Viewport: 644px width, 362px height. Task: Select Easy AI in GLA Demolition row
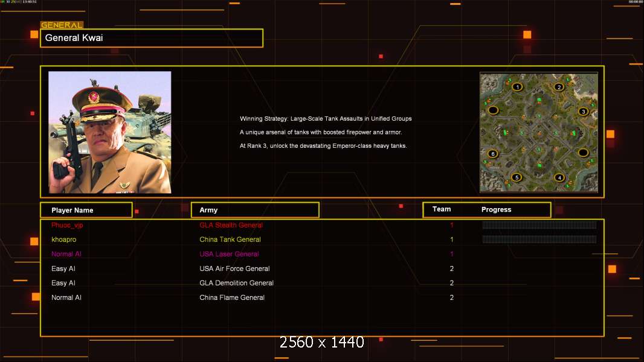point(63,283)
